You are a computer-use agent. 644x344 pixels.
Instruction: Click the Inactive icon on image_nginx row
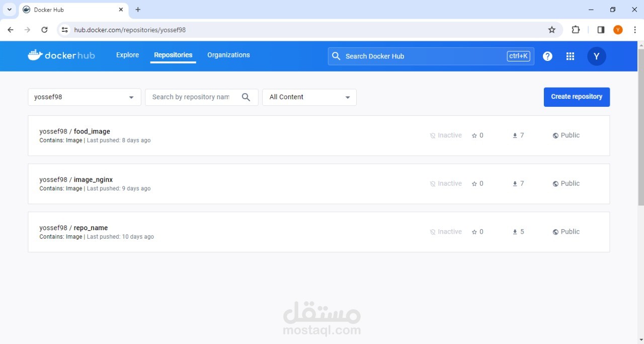click(433, 184)
